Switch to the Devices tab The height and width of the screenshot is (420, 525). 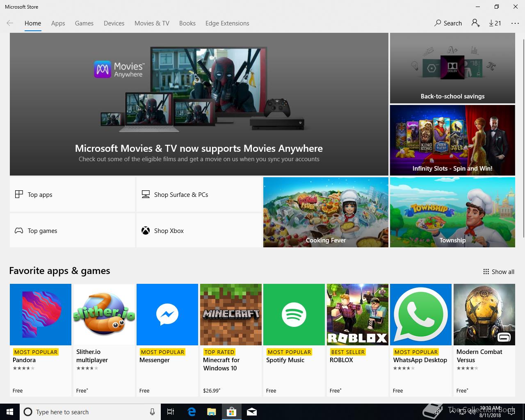click(114, 23)
